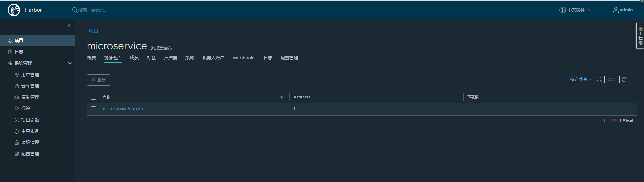Viewport: 644px width, 182px height.
Task: Switch to list view icon
Action: [x=614, y=80]
